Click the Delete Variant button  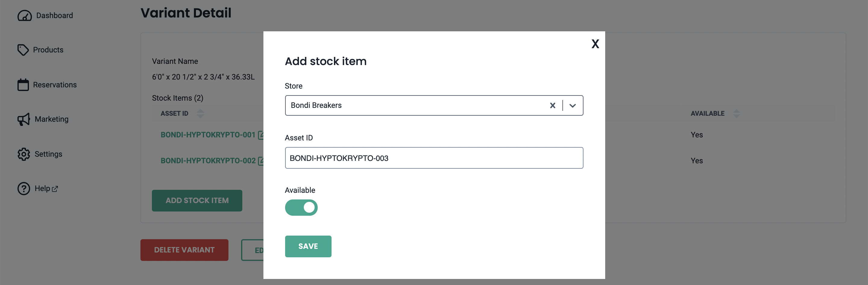[184, 250]
